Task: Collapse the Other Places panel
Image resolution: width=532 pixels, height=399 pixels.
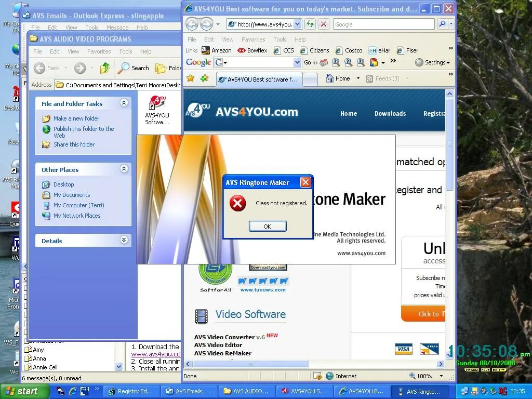Action: [124, 169]
